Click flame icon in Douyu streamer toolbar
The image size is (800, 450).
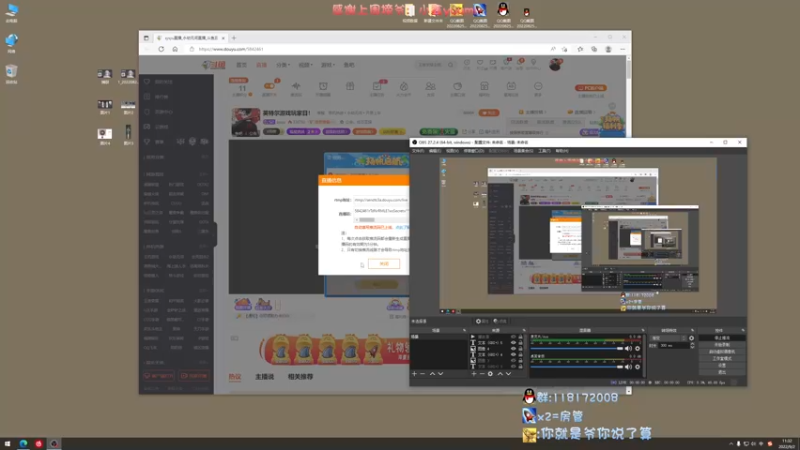point(404,86)
